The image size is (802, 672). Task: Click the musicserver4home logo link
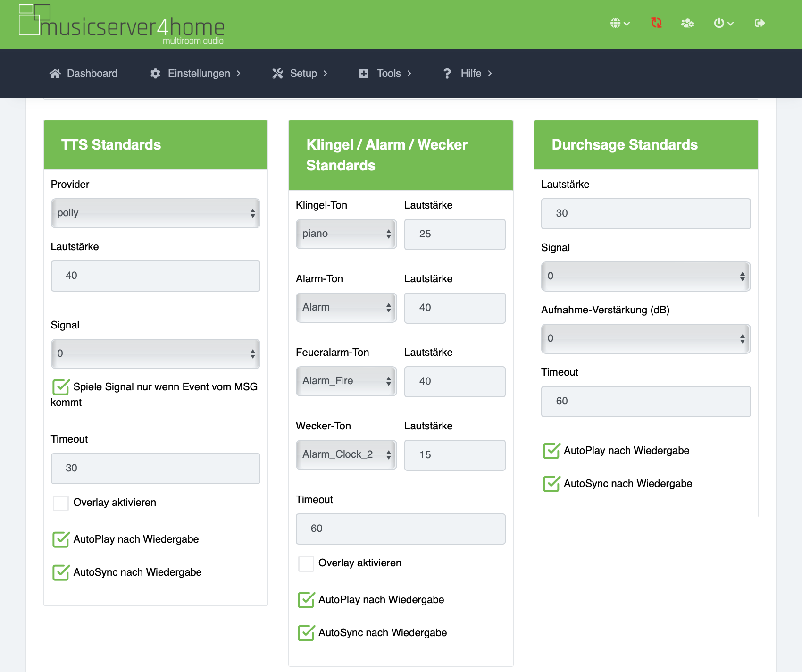pos(121,25)
